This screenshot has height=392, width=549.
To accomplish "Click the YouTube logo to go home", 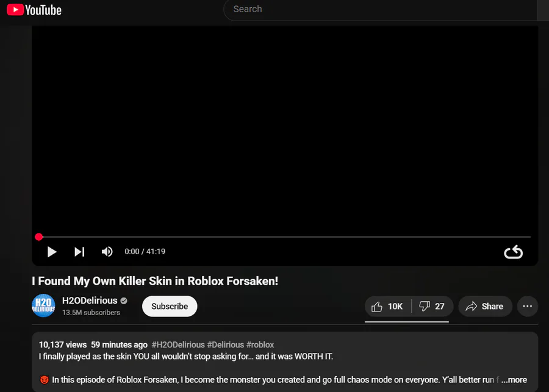I will point(34,10).
